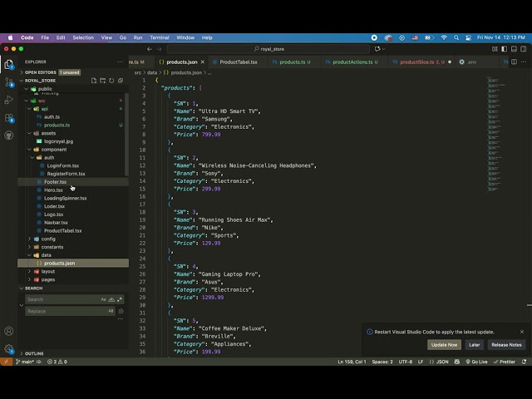This screenshot has height=399, width=532.
Task: Click the Release Notes button
Action: (x=506, y=344)
